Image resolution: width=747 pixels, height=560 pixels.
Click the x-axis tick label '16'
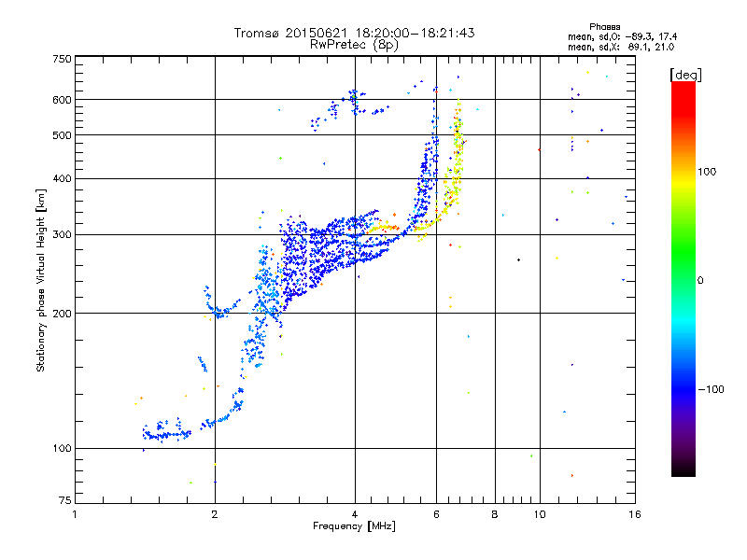[635, 514]
